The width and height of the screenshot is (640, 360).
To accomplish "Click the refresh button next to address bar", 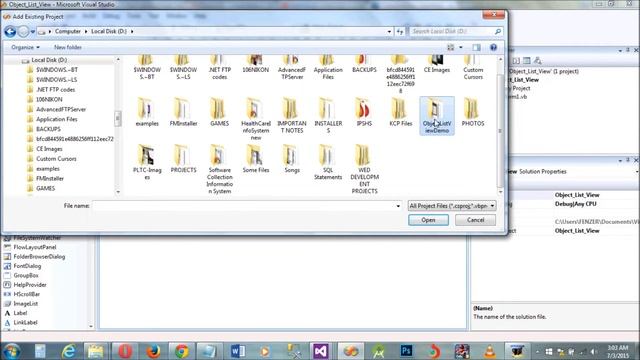I will tap(400, 31).
